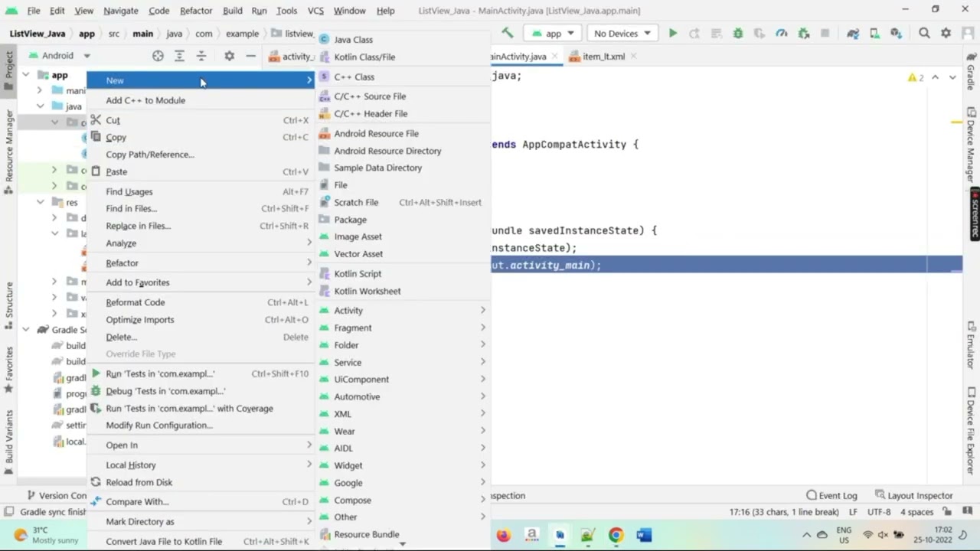Click the Make Project hammer icon
Image resolution: width=980 pixels, height=551 pixels.
click(x=507, y=33)
